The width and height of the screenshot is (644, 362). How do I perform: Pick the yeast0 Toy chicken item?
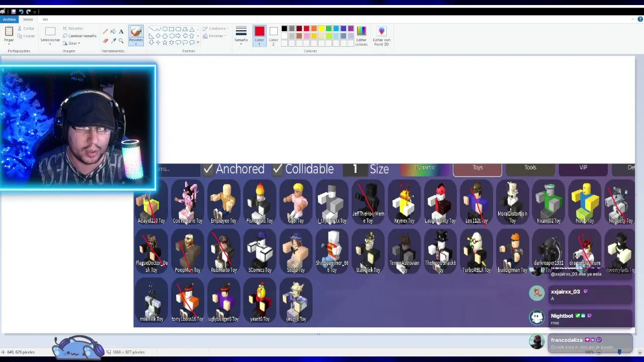point(260,302)
